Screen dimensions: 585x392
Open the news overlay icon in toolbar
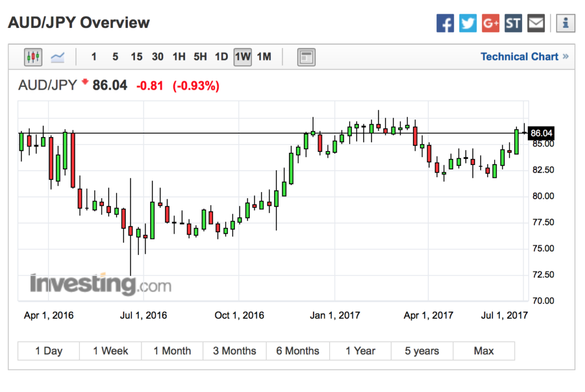(x=306, y=57)
